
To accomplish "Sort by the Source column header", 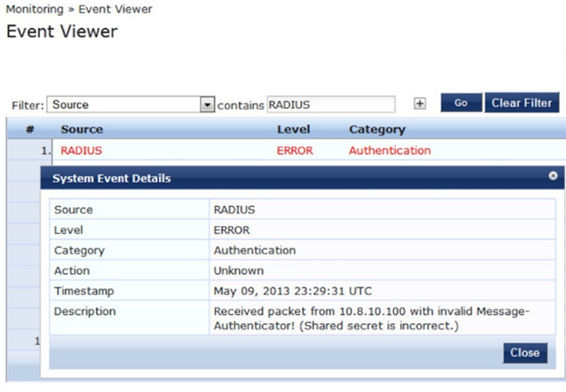I will pyautogui.click(x=82, y=130).
